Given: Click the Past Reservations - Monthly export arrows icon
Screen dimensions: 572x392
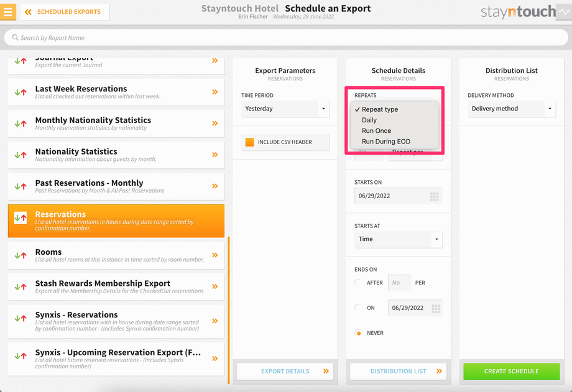Looking at the screenshot, I should (x=21, y=186).
